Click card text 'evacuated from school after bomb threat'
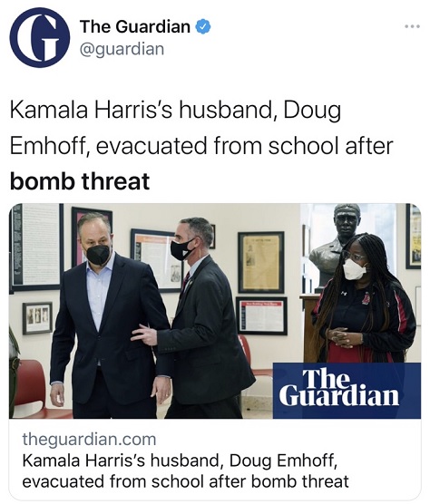Screen dimensions: 430x504 (x=186, y=481)
